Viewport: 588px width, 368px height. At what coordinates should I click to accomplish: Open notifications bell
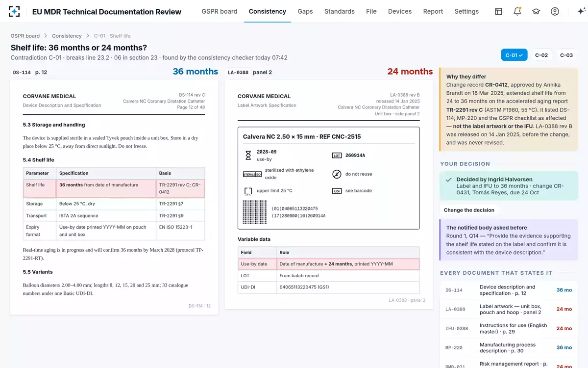coord(517,11)
